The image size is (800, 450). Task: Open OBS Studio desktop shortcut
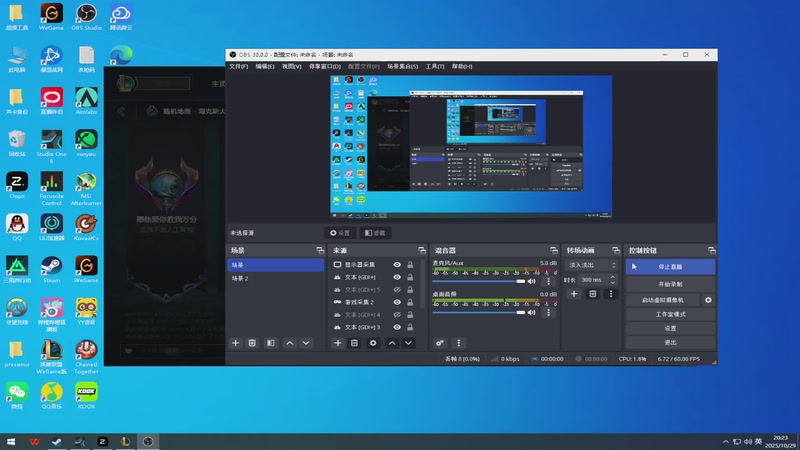click(86, 17)
